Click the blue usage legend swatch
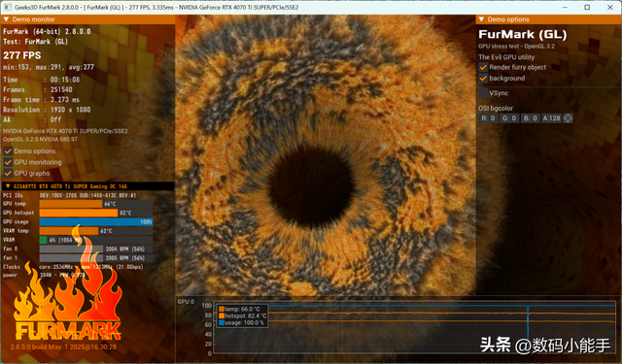 (x=222, y=322)
